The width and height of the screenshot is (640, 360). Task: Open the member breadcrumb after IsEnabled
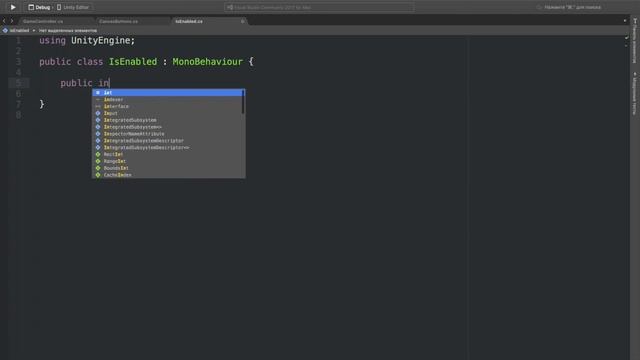coord(68,31)
